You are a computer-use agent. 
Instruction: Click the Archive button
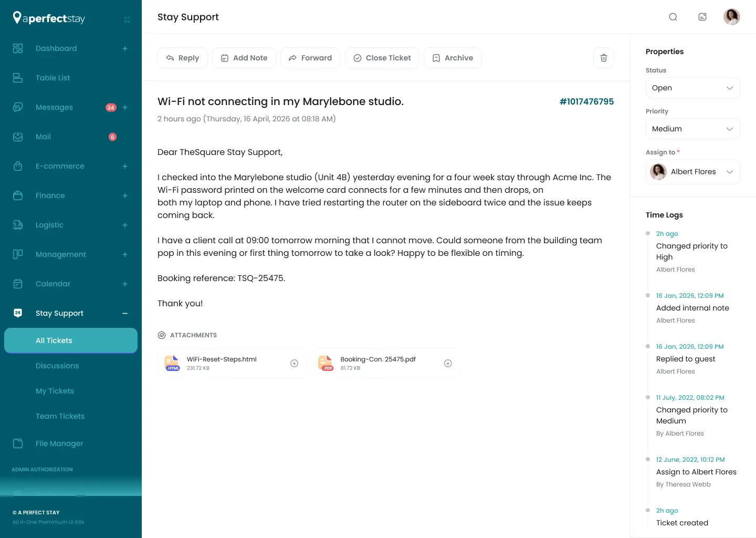coord(453,58)
